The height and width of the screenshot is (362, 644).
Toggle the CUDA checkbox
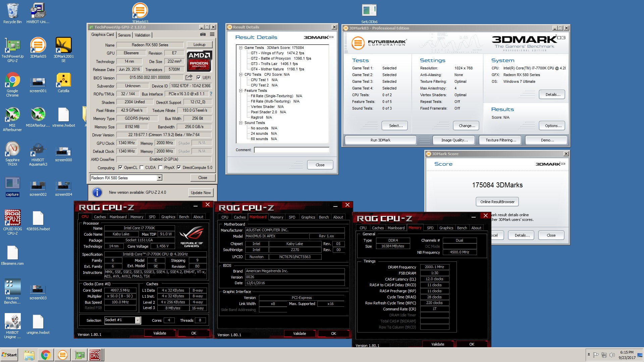pyautogui.click(x=142, y=168)
